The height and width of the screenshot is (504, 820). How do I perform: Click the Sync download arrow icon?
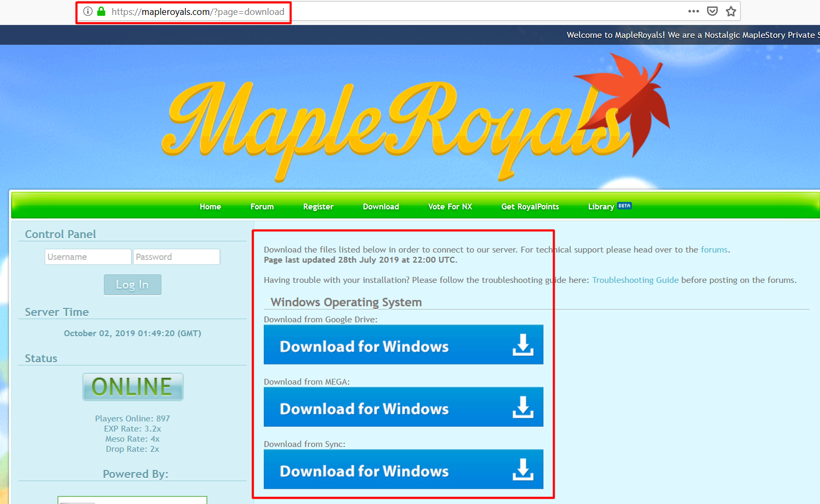click(x=523, y=470)
